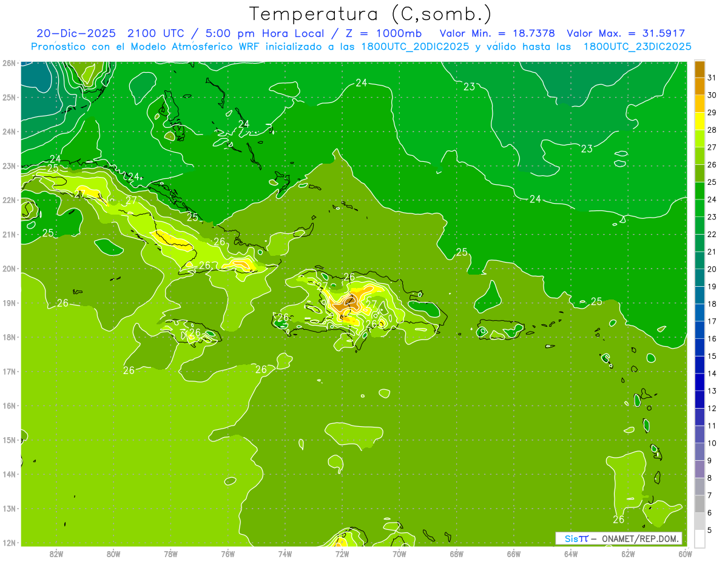Click the bottom white color scale swatch
The image size is (728, 562).
tap(699, 538)
